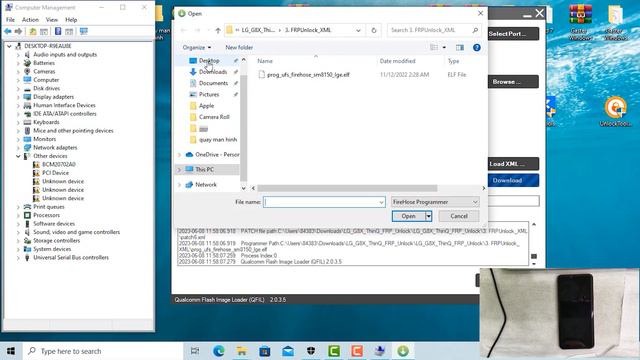
Task: Open the Organize menu in Open dialog
Action: click(x=197, y=48)
